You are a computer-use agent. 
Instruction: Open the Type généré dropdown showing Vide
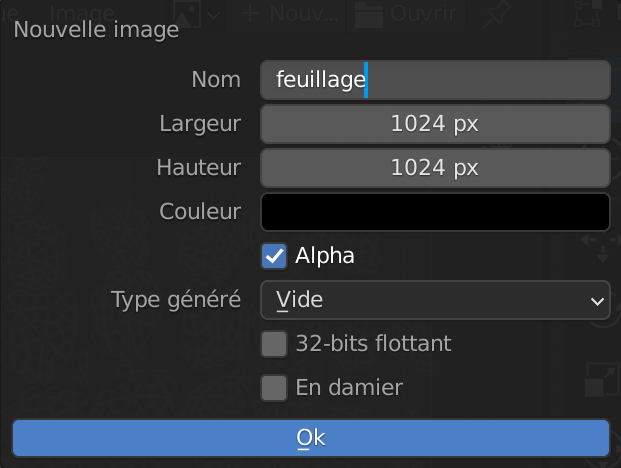tap(435, 300)
